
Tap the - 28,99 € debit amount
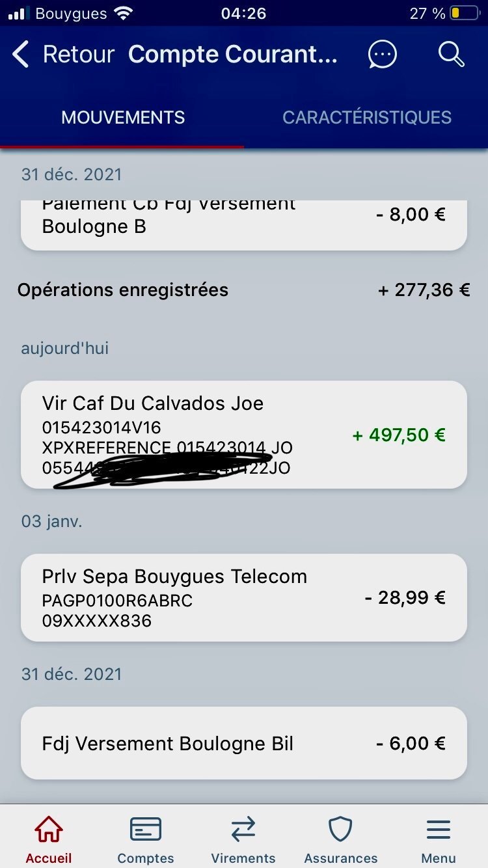click(405, 597)
